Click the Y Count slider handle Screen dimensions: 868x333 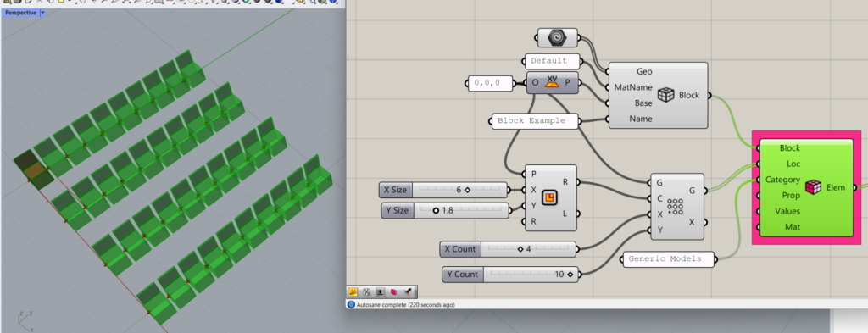click(x=570, y=275)
